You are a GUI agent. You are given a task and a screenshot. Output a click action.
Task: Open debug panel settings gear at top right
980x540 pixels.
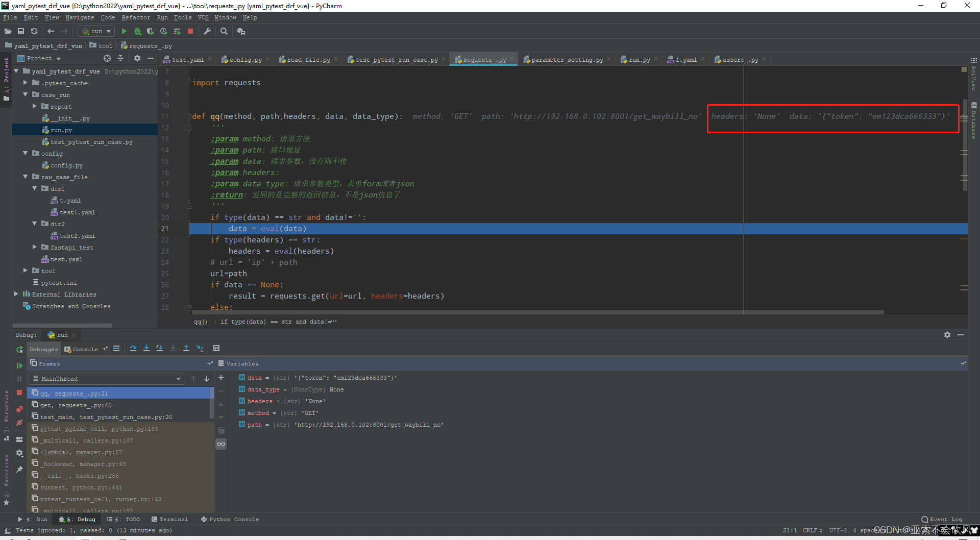[x=947, y=335]
